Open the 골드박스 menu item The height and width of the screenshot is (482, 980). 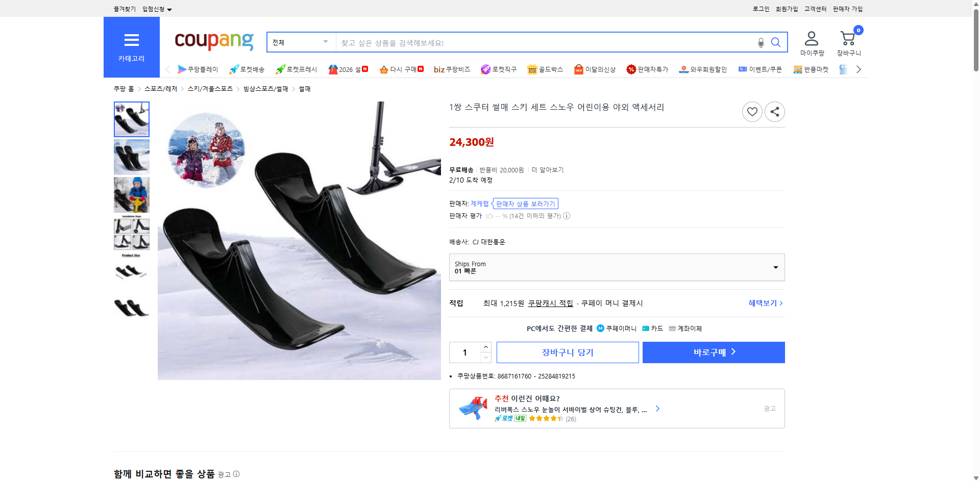pos(545,69)
